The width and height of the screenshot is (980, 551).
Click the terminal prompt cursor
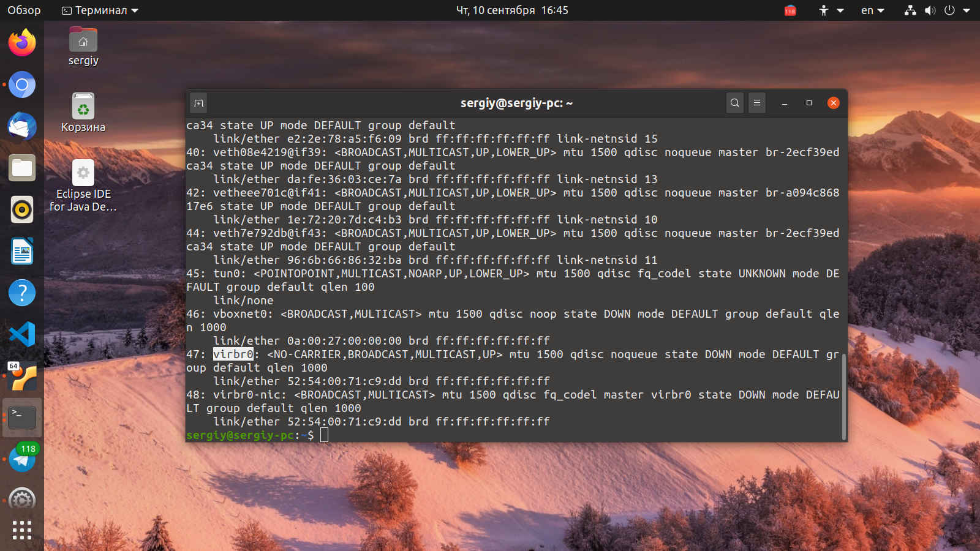(324, 435)
